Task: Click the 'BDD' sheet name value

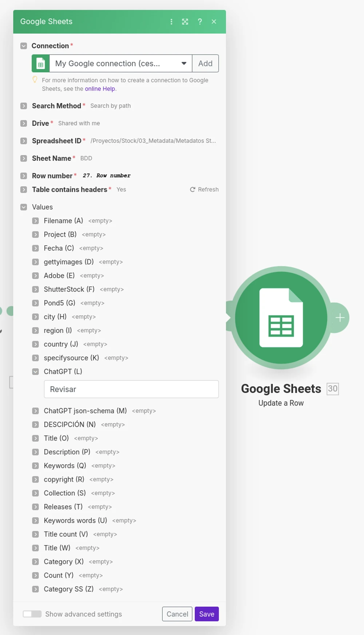Action: click(86, 158)
